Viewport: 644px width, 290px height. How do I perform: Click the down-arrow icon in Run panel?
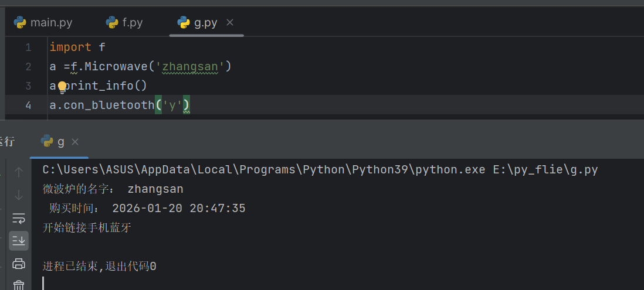point(19,195)
